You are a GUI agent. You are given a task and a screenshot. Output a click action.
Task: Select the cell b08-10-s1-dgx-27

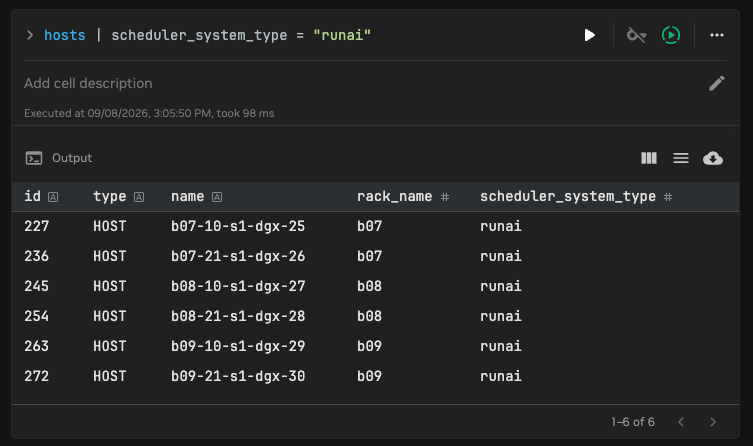[x=238, y=286]
